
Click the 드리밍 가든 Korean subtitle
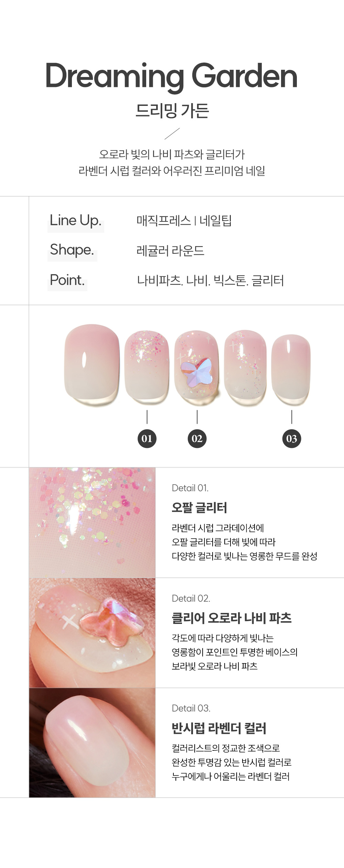tap(172, 111)
